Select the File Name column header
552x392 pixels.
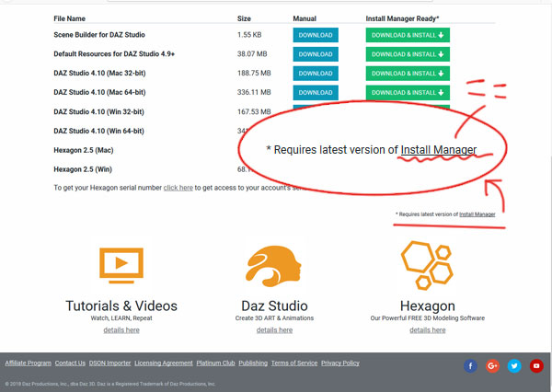click(69, 18)
